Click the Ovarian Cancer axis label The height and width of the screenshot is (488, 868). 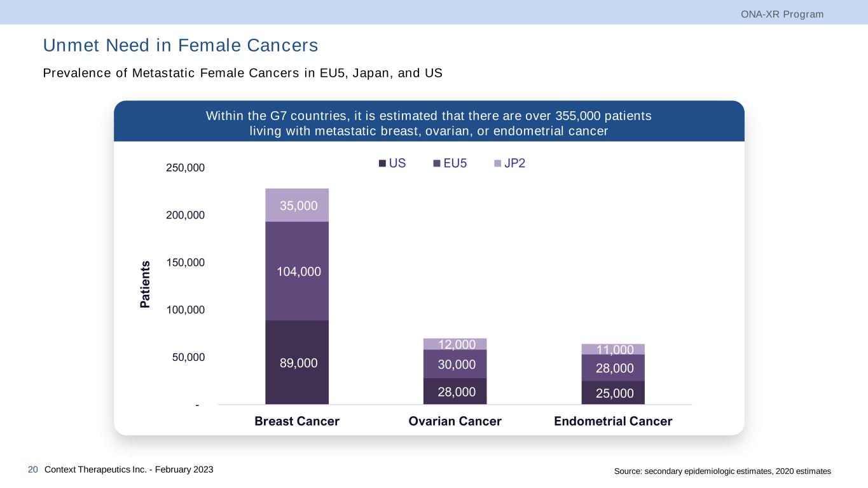[455, 421]
